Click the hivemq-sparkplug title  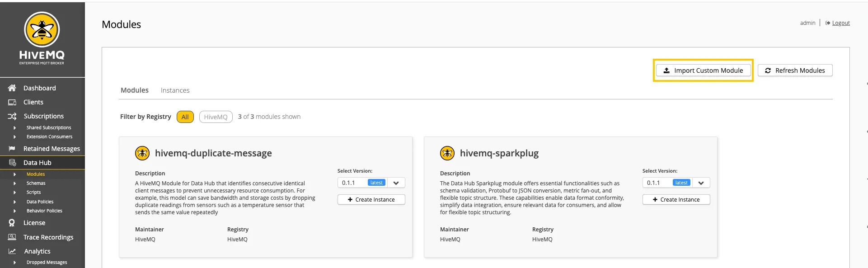click(x=499, y=153)
